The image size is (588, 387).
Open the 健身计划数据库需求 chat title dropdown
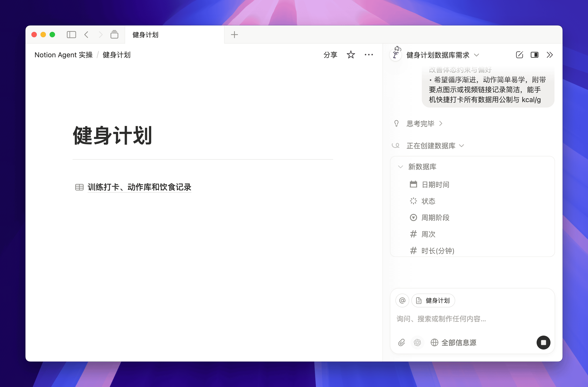click(443, 55)
